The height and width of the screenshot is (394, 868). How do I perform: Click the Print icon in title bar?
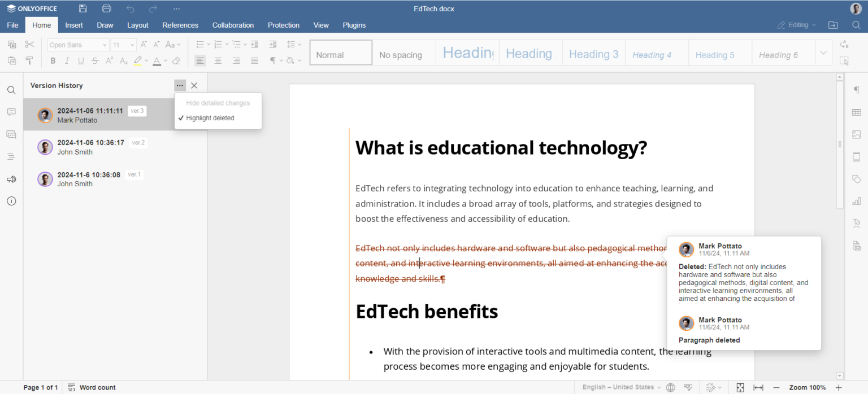(106, 8)
